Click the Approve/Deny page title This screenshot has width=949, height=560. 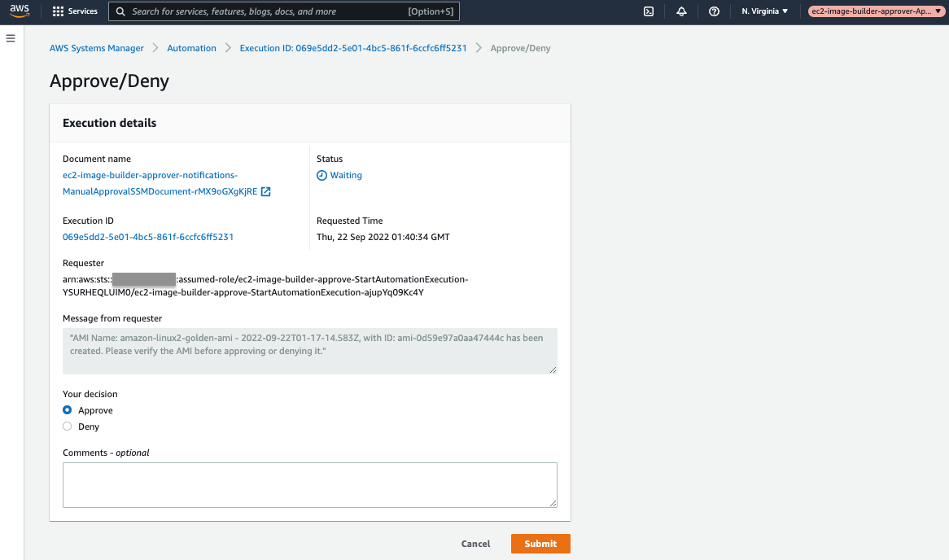[x=110, y=81]
